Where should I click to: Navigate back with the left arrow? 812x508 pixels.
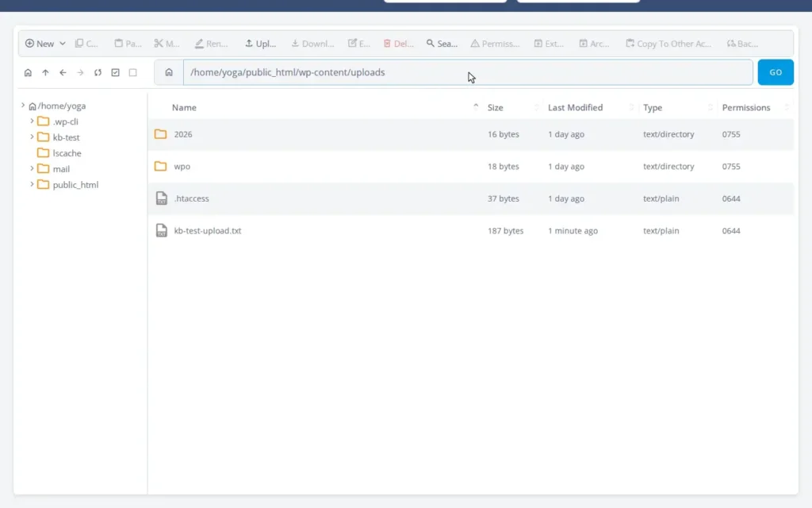[x=63, y=72]
